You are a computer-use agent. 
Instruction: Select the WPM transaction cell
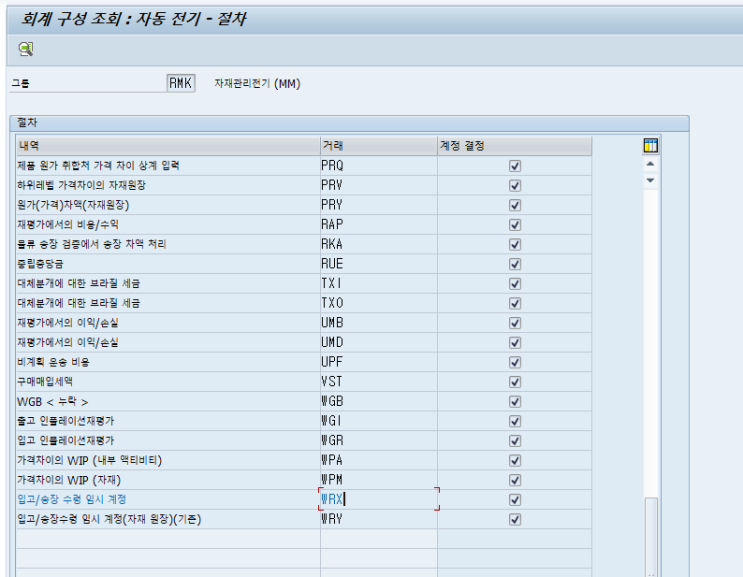click(x=379, y=480)
